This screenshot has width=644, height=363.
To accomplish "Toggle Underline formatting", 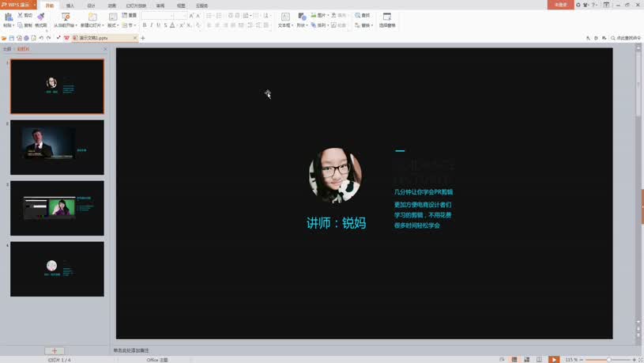I will click(x=158, y=25).
